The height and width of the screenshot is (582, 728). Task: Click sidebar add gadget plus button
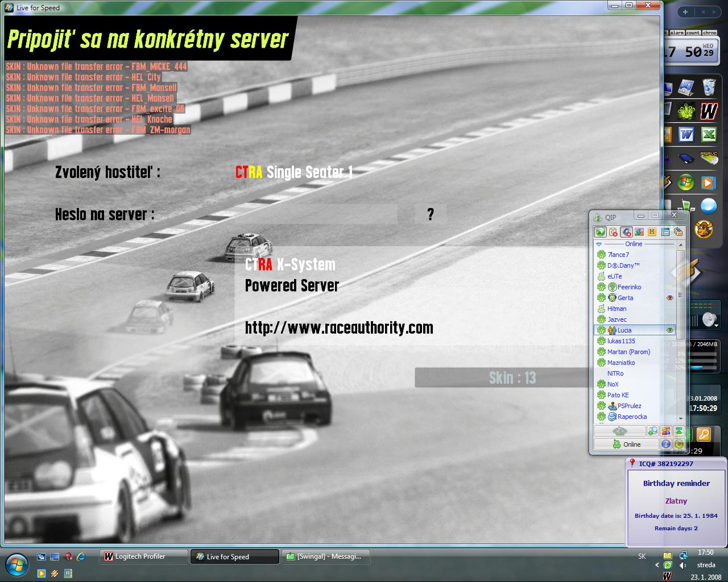685,12
